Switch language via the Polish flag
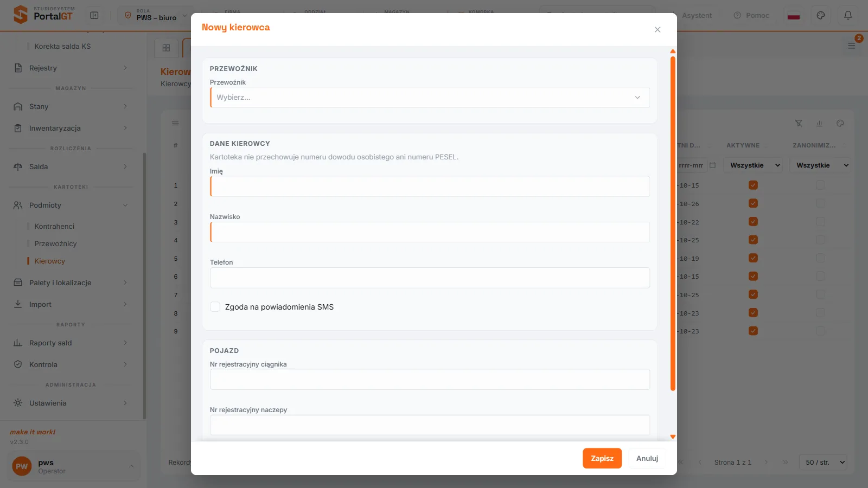The width and height of the screenshot is (868, 488). pos(794,16)
